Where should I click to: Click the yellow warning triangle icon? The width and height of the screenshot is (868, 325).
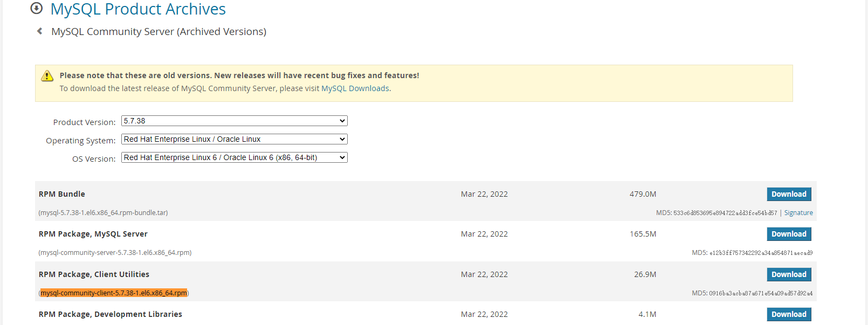[x=47, y=76]
